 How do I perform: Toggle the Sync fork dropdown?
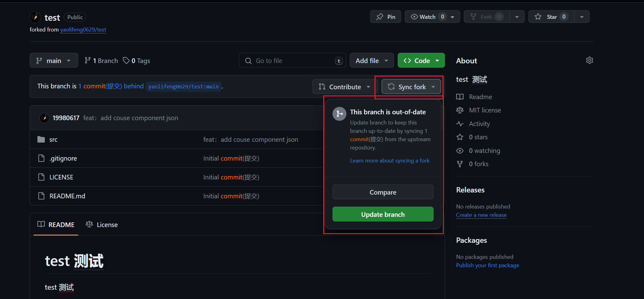click(x=411, y=87)
